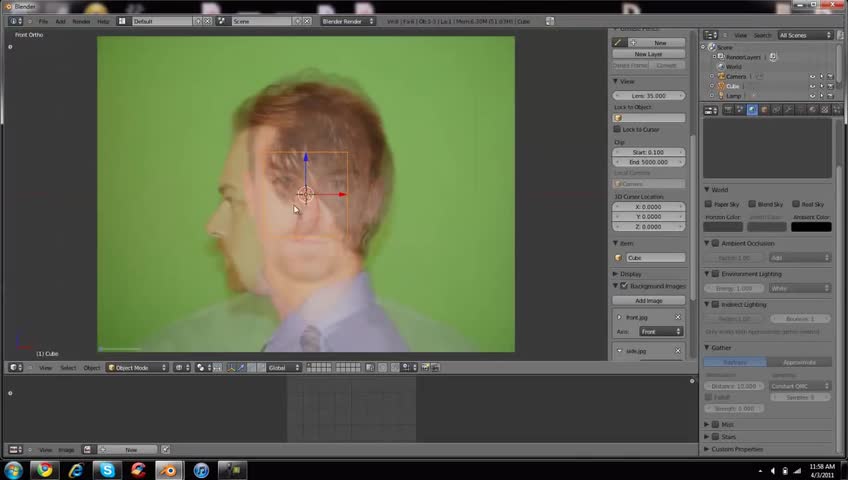
Task: Click the Add Image button
Action: pos(648,301)
